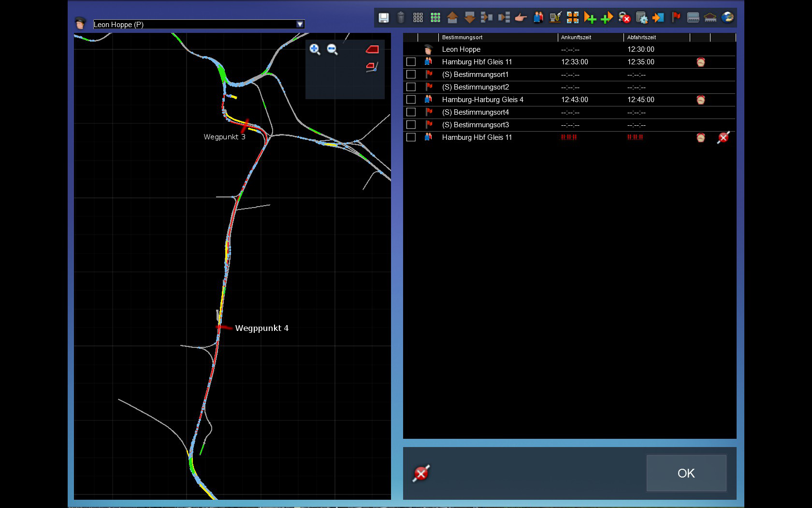Viewport: 812px width, 508px height.
Task: Click the 12:33:00 arrival time field
Action: pyautogui.click(x=575, y=62)
